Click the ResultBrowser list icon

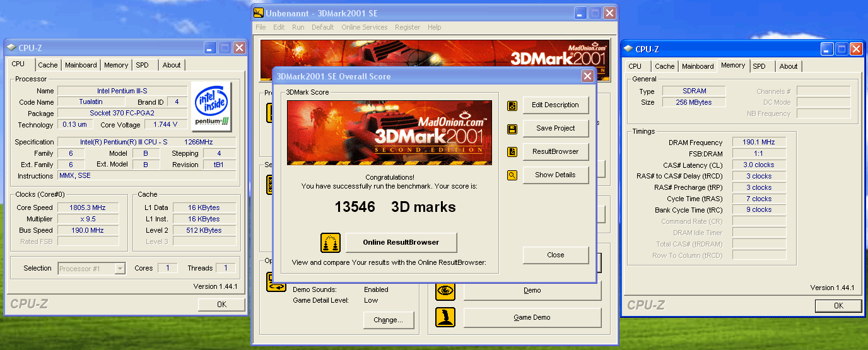tap(512, 152)
